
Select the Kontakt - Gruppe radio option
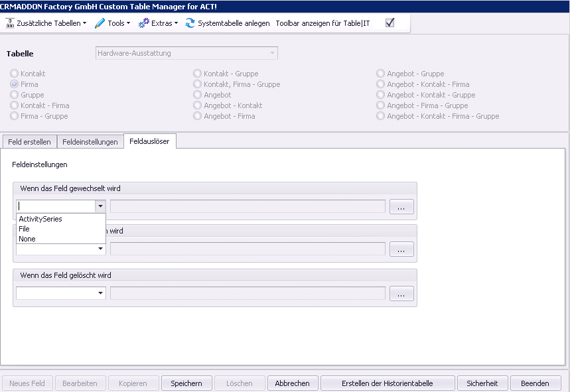pyautogui.click(x=197, y=74)
